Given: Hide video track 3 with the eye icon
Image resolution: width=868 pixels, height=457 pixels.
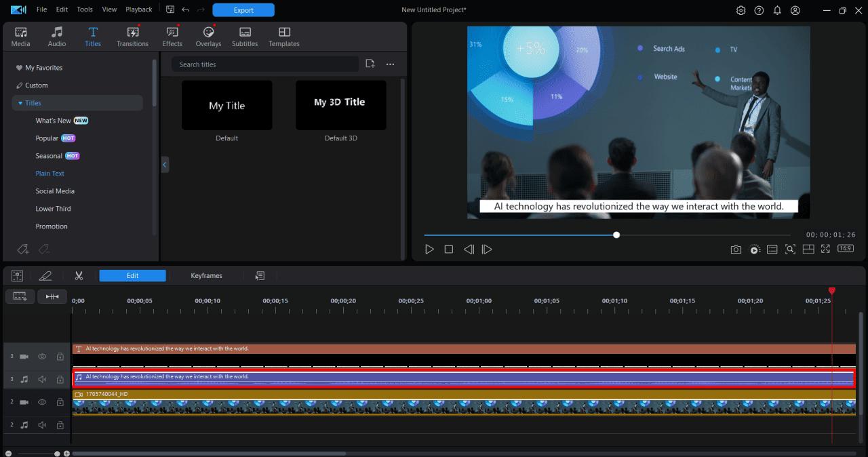Looking at the screenshot, I should pyautogui.click(x=41, y=356).
